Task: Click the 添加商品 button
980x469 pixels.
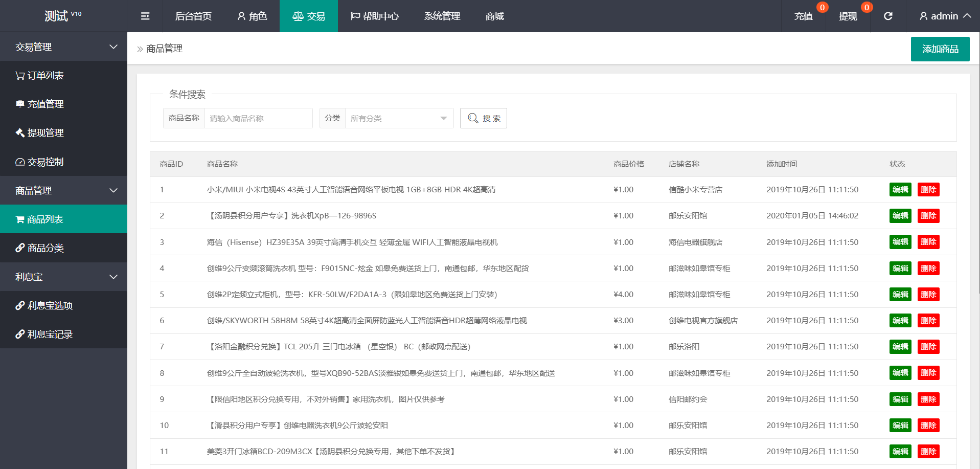Action: 940,49
